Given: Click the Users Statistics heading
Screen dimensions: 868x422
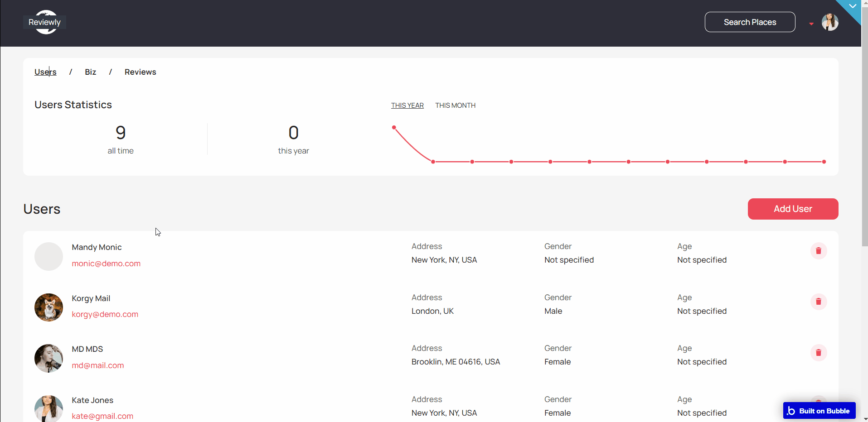Looking at the screenshot, I should pyautogui.click(x=73, y=105).
